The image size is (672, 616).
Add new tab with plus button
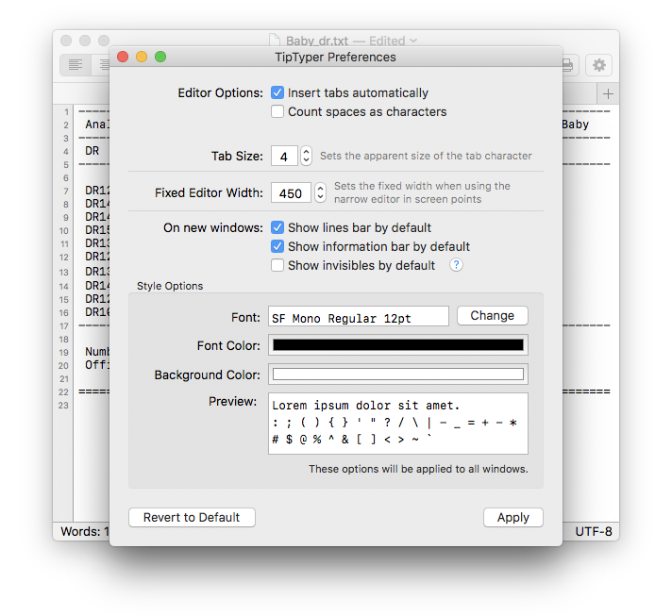(608, 93)
